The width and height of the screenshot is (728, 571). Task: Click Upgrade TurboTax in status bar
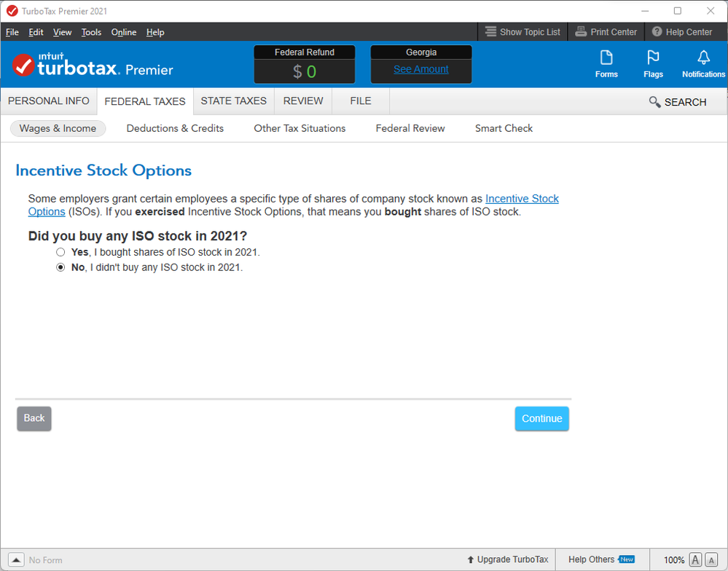[507, 559]
